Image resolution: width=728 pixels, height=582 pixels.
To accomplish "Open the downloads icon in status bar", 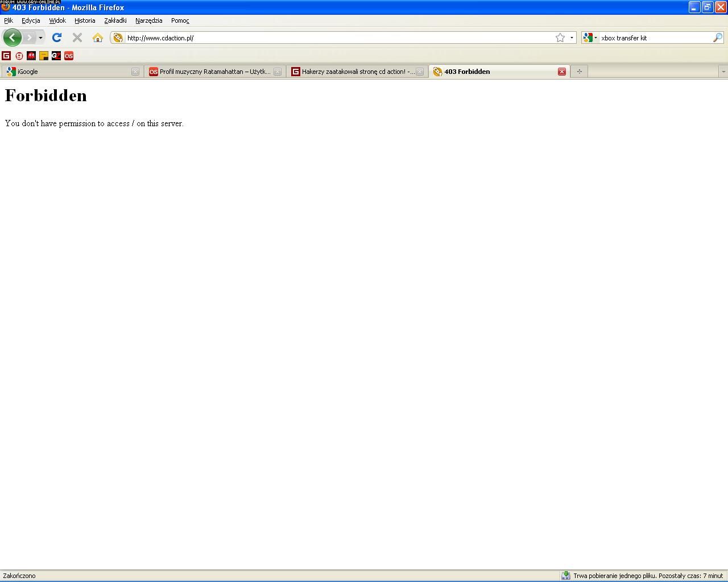I will click(x=565, y=576).
